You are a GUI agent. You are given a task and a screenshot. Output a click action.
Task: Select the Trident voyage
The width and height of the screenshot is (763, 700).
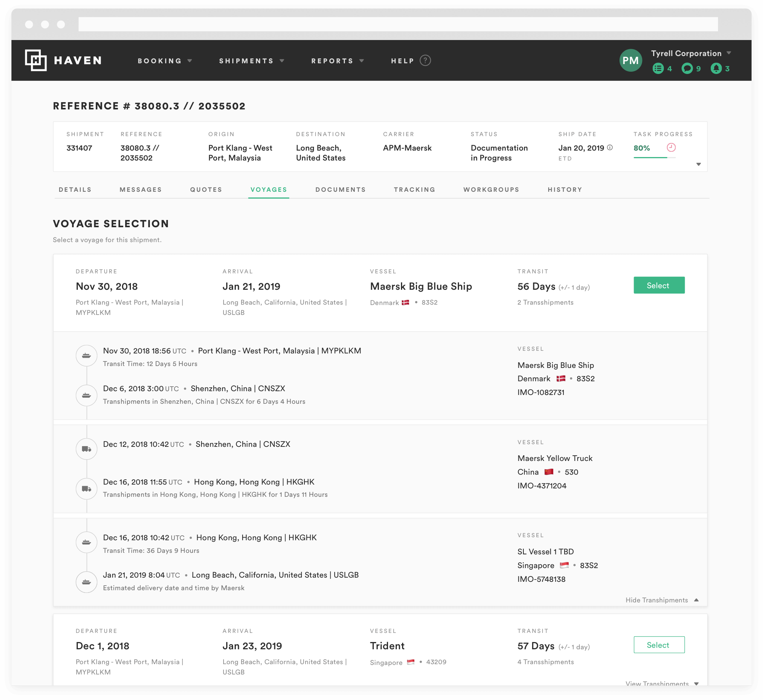[659, 645]
